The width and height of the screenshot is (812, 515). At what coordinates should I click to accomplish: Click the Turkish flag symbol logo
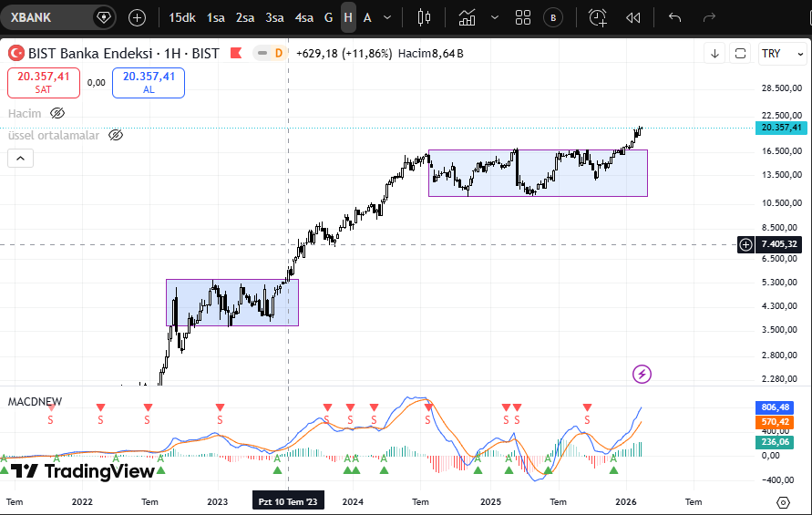coord(16,53)
